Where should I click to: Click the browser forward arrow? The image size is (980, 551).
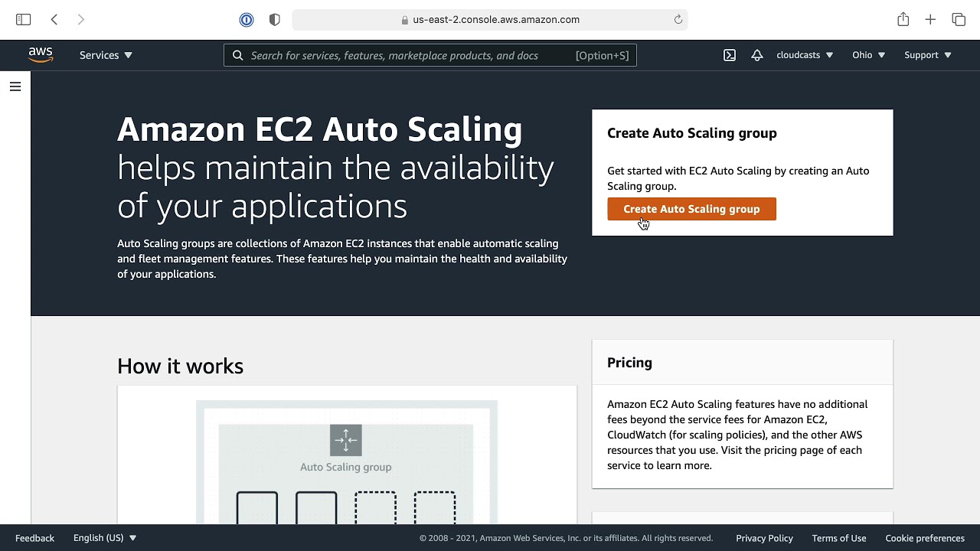tap(81, 20)
